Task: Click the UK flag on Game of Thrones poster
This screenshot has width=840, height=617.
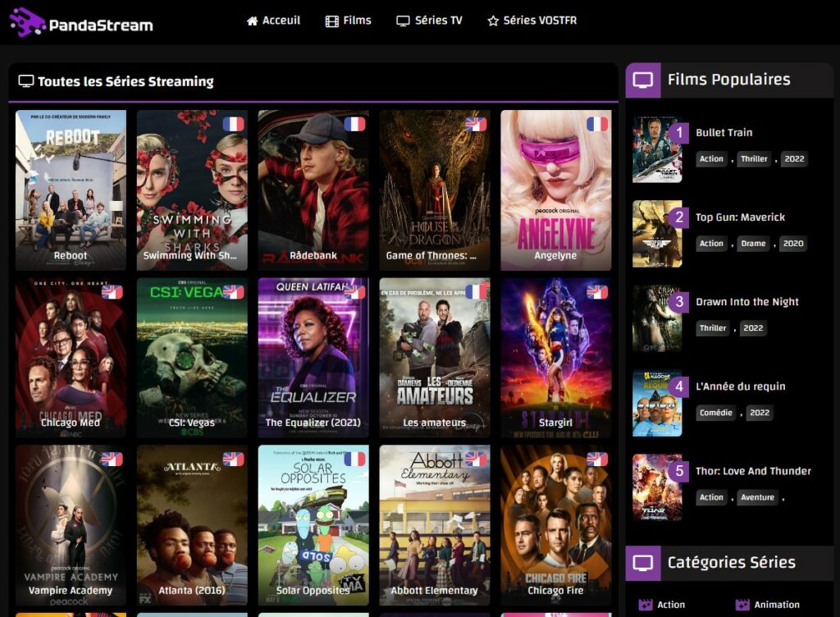Action: pos(476,124)
